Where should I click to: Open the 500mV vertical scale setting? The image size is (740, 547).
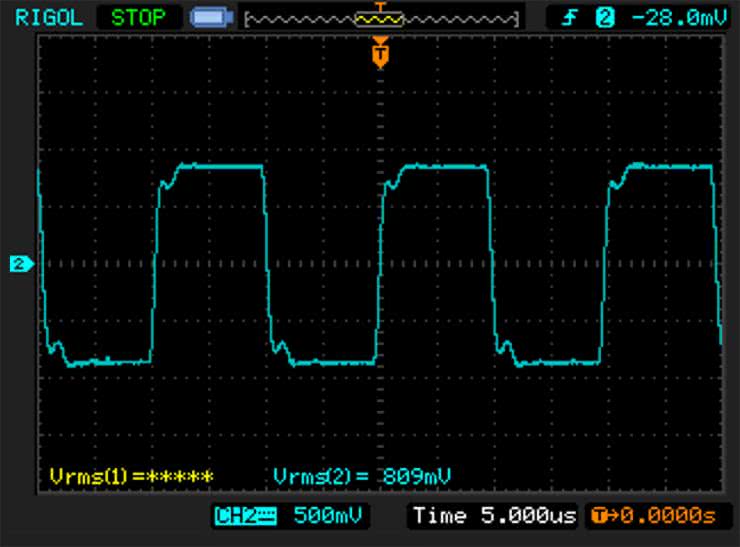click(x=328, y=516)
